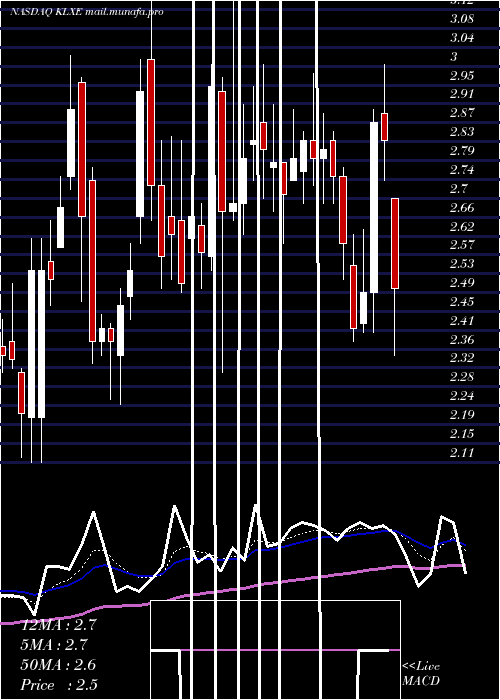Click the MACD label
This screenshot has width=500, height=700.
(421, 681)
